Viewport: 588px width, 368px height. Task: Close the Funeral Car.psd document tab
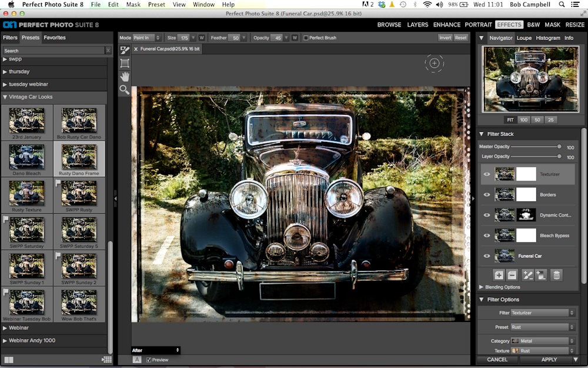tap(136, 49)
